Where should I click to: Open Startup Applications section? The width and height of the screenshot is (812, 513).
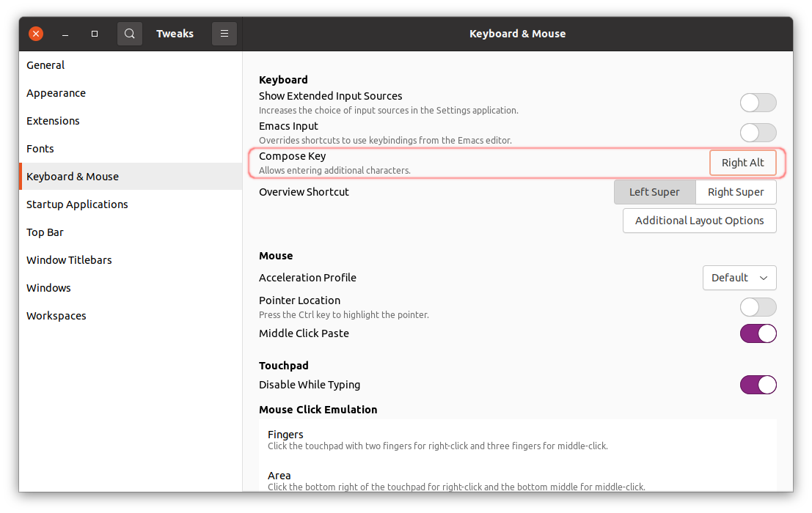[131, 204]
